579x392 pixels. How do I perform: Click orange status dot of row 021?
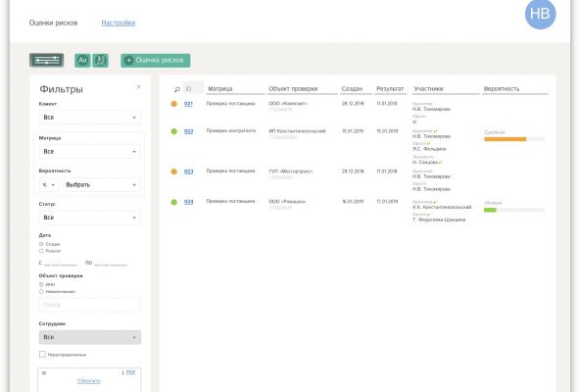[x=174, y=104]
